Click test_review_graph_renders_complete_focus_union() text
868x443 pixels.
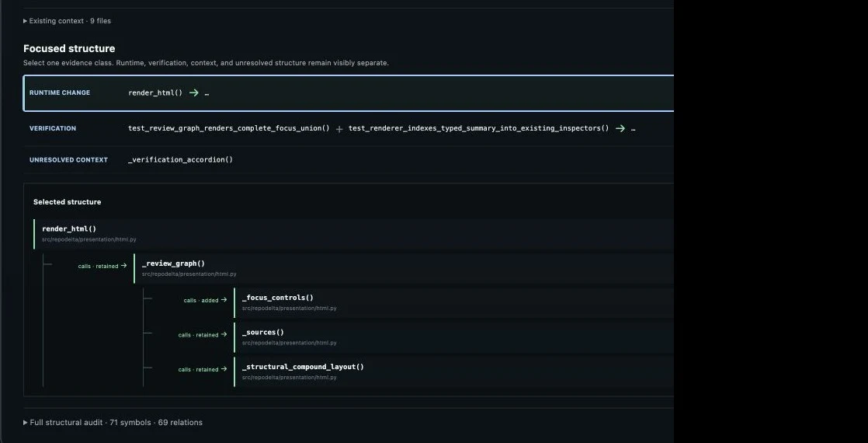[x=228, y=128]
